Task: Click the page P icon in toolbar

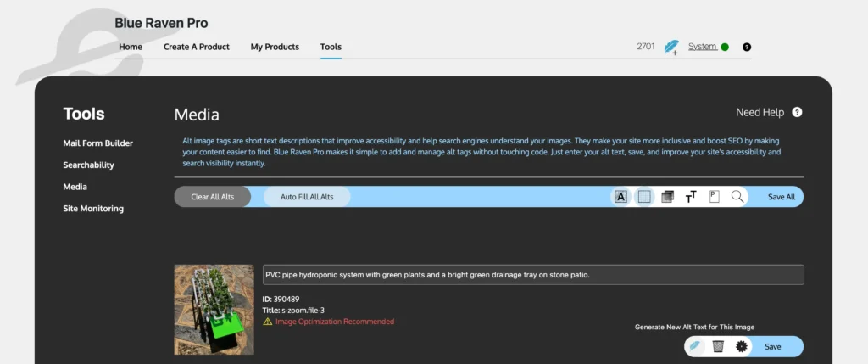Action: pos(714,197)
